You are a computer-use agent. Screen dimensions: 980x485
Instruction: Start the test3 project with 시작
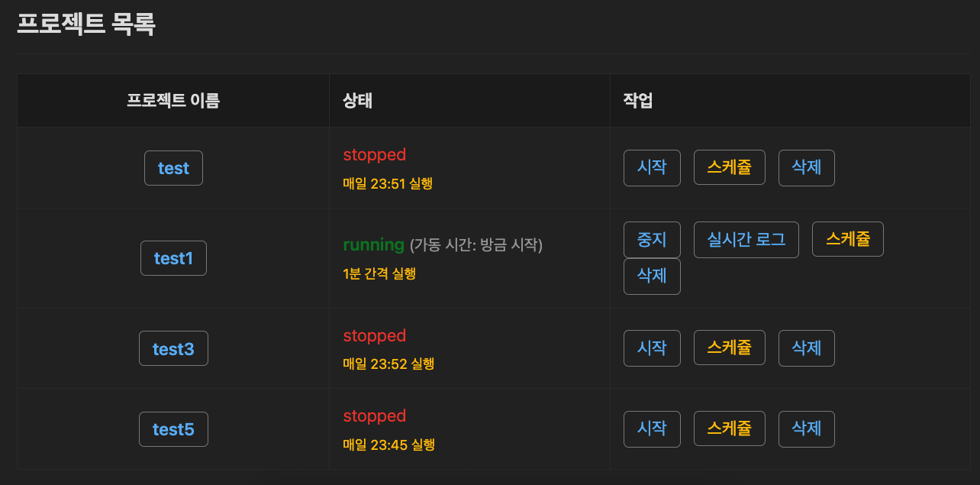coord(652,348)
